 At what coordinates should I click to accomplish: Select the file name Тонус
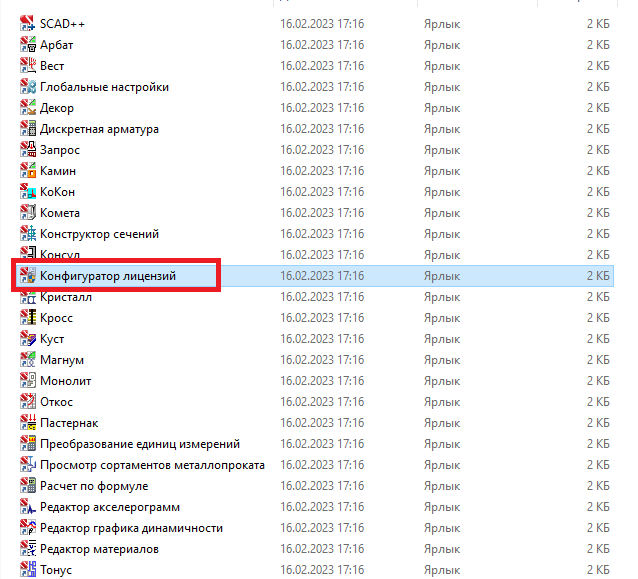(56, 570)
